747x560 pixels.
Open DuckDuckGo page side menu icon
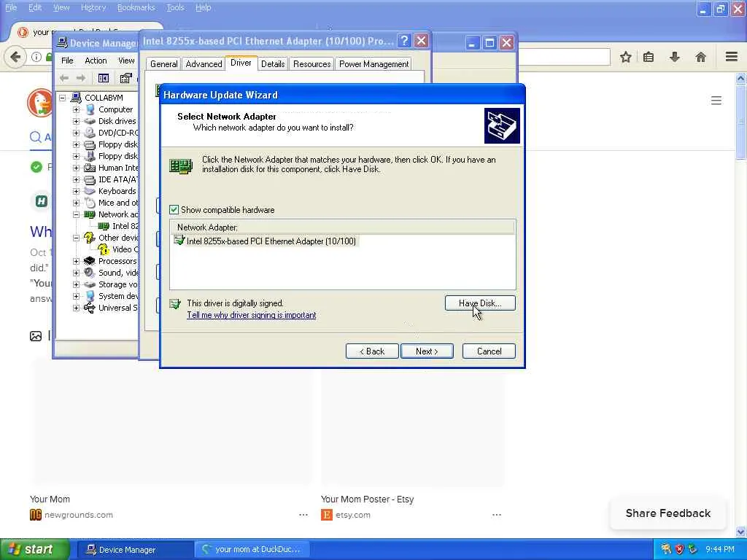pos(716,101)
